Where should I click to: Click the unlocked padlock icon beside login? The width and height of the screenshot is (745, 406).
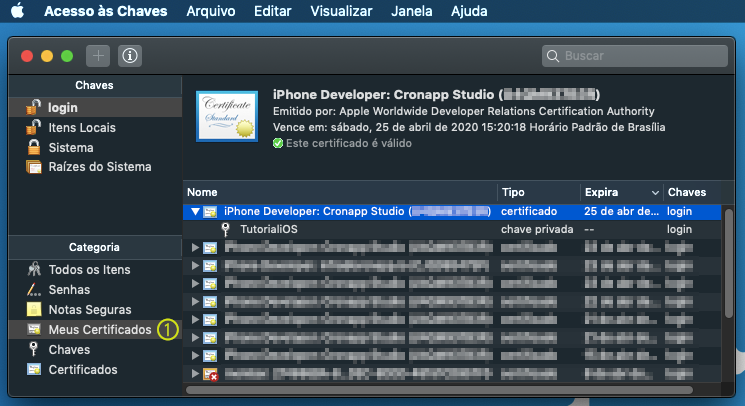(x=33, y=107)
